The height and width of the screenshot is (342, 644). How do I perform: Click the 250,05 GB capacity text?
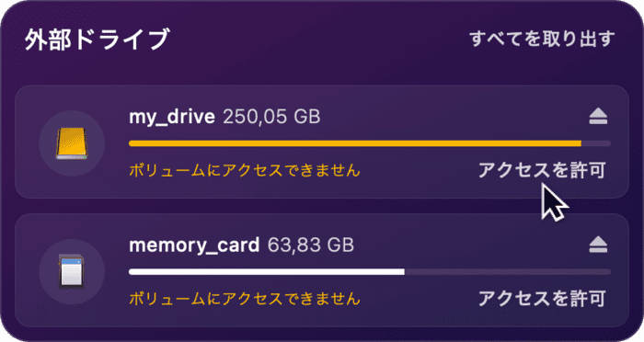point(271,117)
